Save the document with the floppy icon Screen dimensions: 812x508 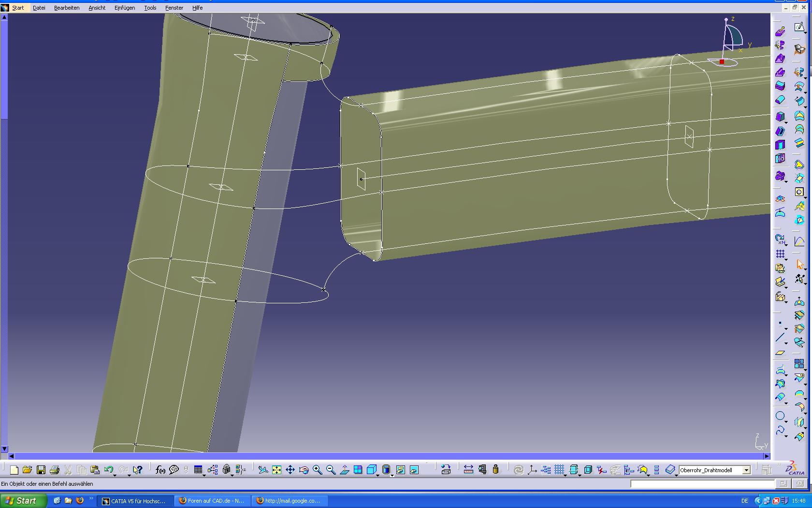pyautogui.click(x=41, y=470)
